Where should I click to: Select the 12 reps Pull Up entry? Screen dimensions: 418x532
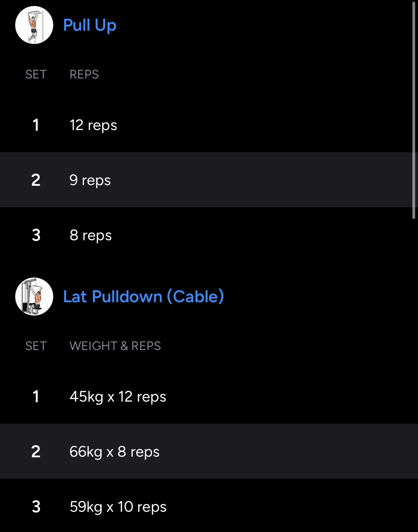click(93, 125)
